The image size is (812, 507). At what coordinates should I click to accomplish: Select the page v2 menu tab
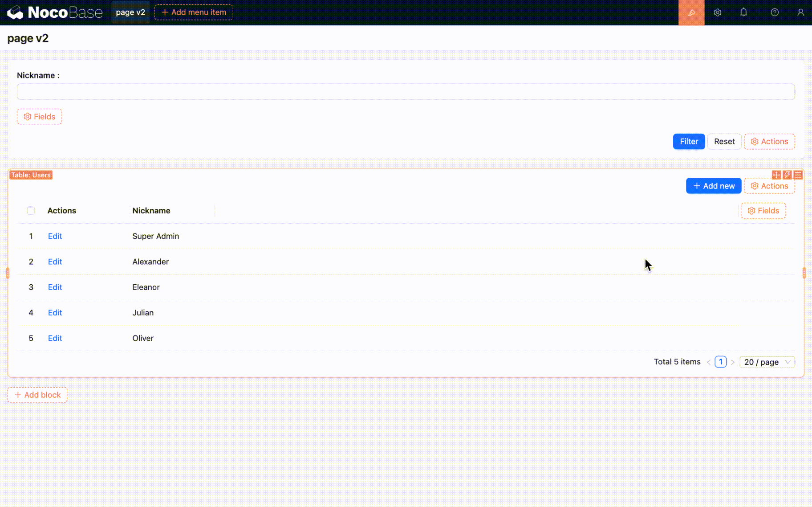pyautogui.click(x=130, y=12)
